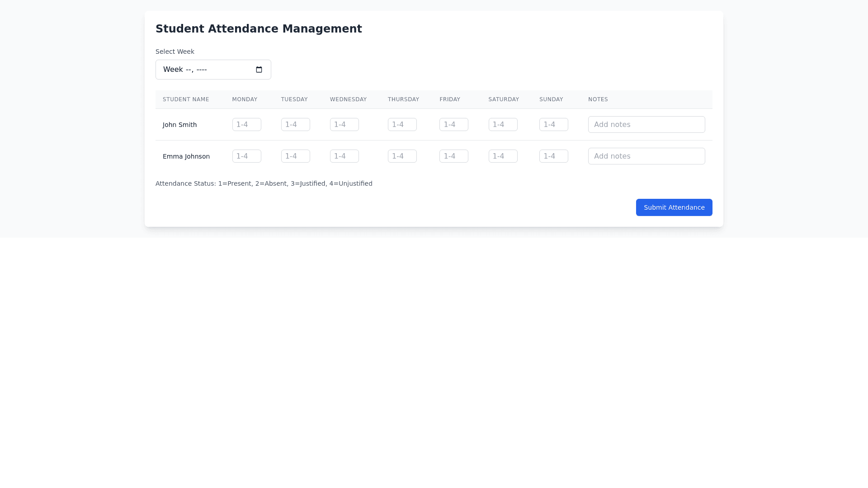868x488 pixels.
Task: Click John Smith's Add notes field
Action: (x=646, y=125)
